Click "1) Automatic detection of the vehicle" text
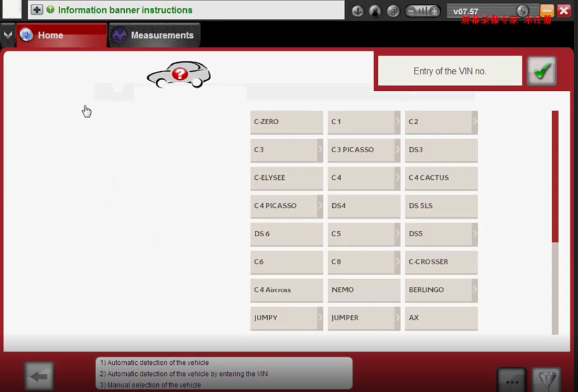Image resolution: width=578 pixels, height=392 pixels. point(154,363)
